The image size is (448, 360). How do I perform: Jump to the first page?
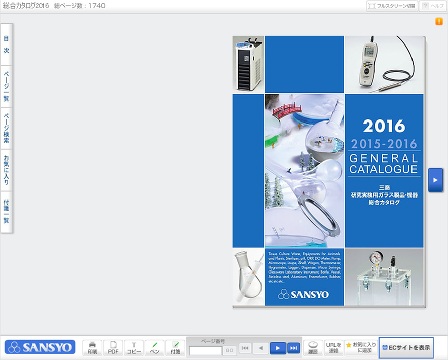[x=245, y=348]
